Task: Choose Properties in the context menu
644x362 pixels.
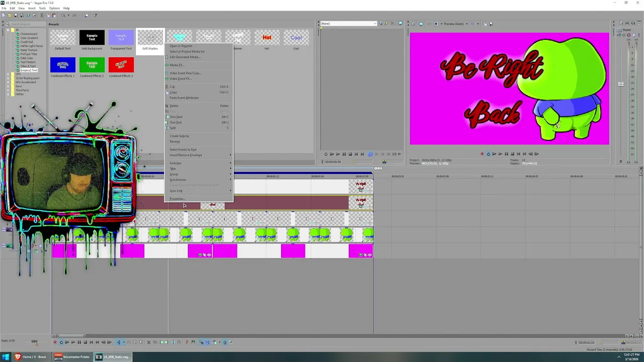Action: 199,199
